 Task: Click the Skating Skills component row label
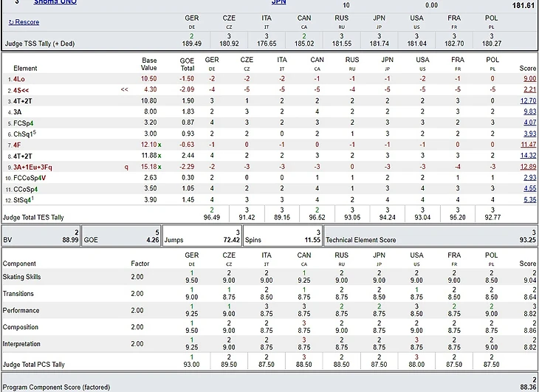point(22,278)
